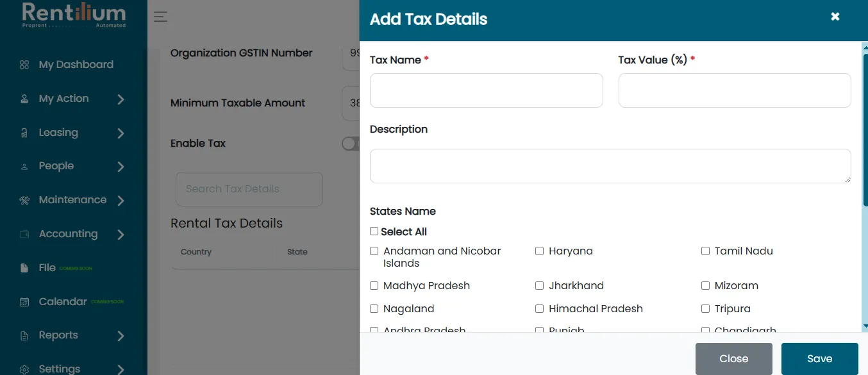Click the My Action person icon
Screen dimensions: 868x375
24,99
